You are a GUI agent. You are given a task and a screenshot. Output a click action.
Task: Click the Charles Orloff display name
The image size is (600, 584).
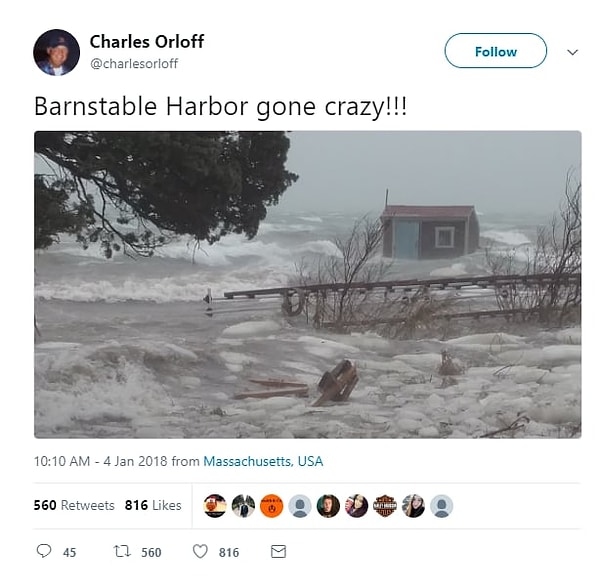147,41
